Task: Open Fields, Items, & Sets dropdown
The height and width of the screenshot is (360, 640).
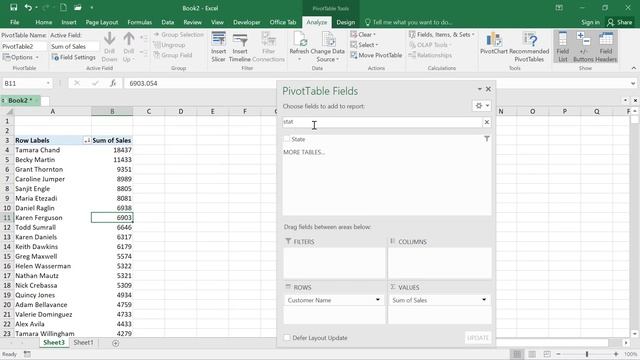Action: click(x=442, y=35)
